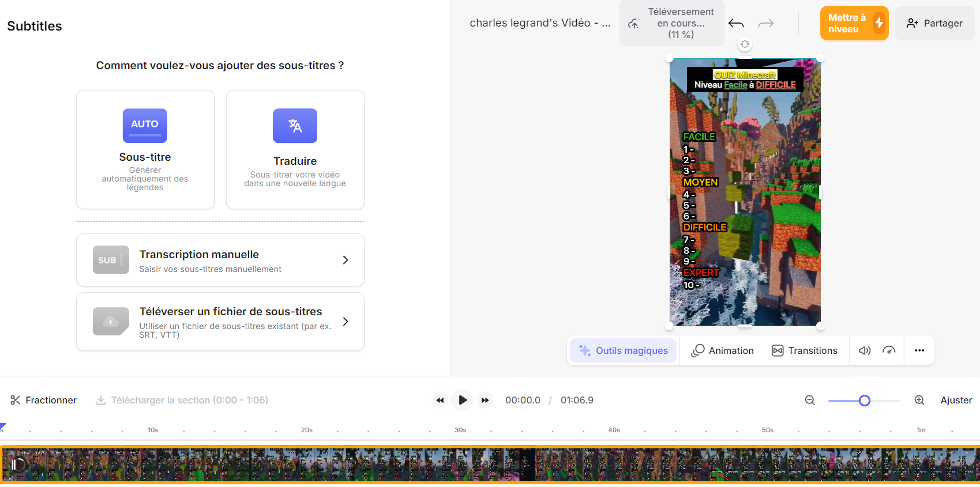Click the total duration 01:06.9 text
The image size is (980, 487).
click(x=577, y=400)
